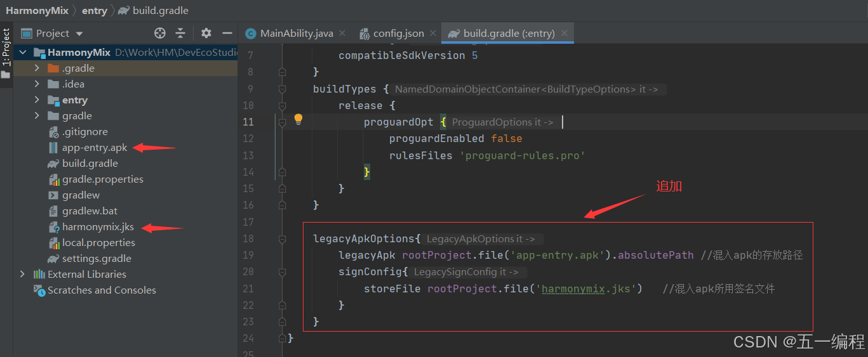Hide the Project panel with minus icon
This screenshot has height=357, width=868.
coord(227,33)
